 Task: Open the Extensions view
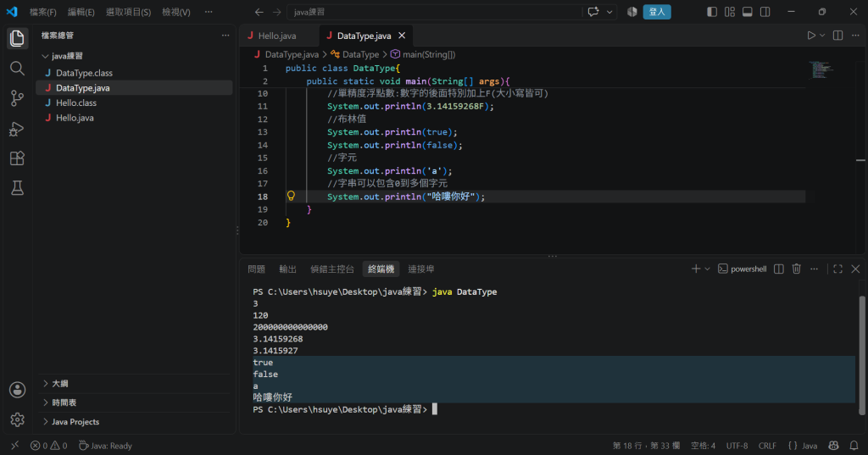click(x=17, y=158)
